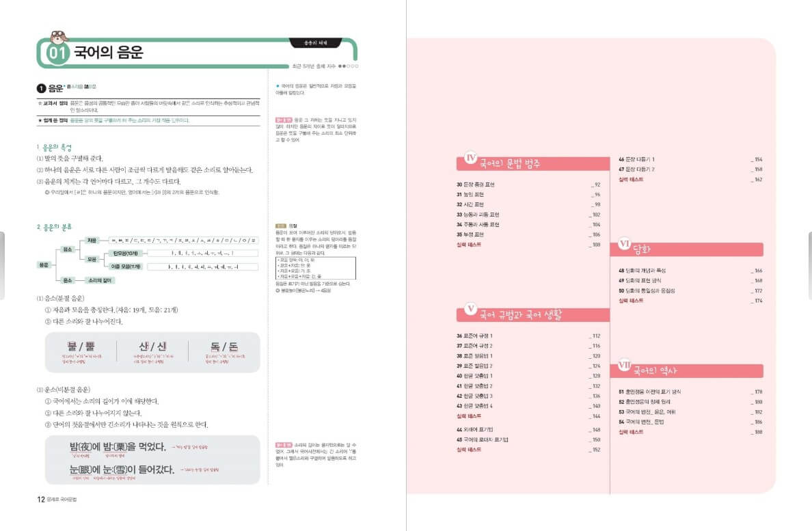
Task: Click entry '35 부정 표현'
Action: (528, 234)
